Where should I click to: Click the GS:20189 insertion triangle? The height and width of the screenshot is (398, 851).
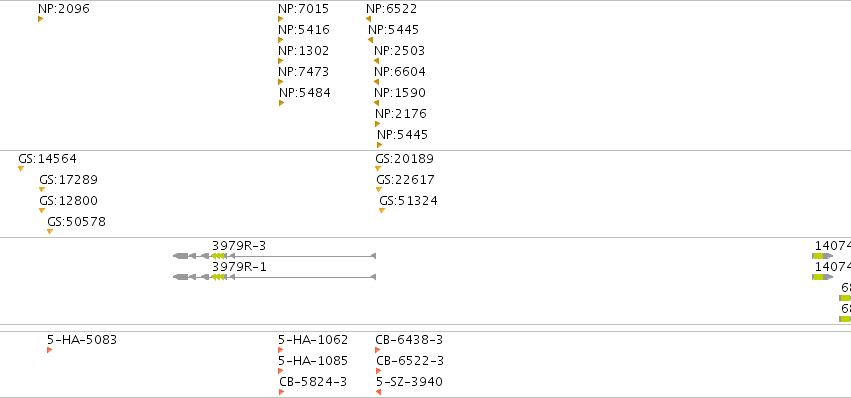pos(378,169)
